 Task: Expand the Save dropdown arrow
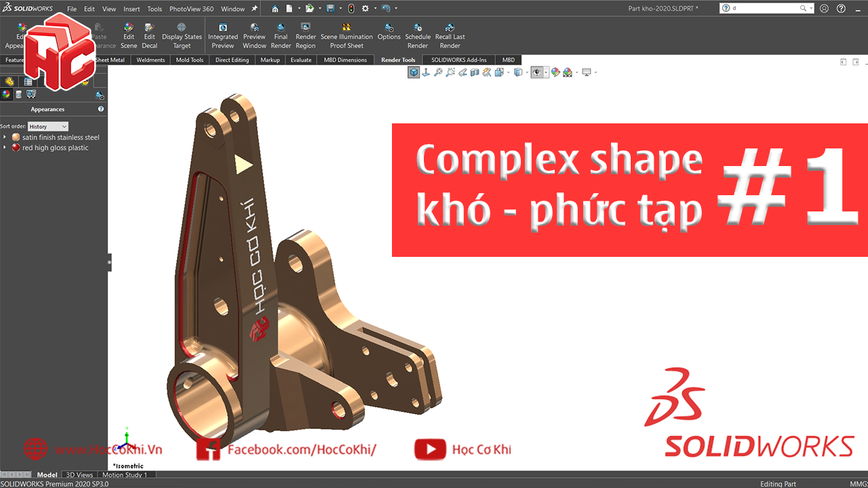[x=340, y=9]
